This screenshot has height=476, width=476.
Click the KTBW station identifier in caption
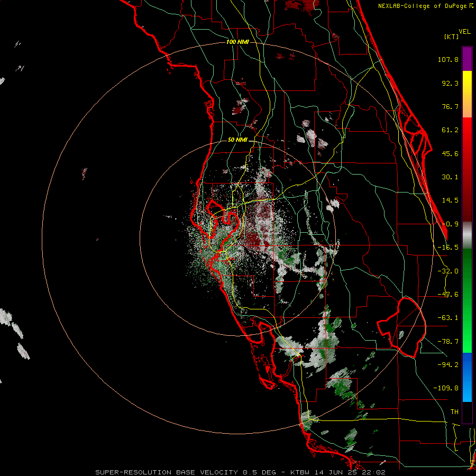[x=300, y=472]
